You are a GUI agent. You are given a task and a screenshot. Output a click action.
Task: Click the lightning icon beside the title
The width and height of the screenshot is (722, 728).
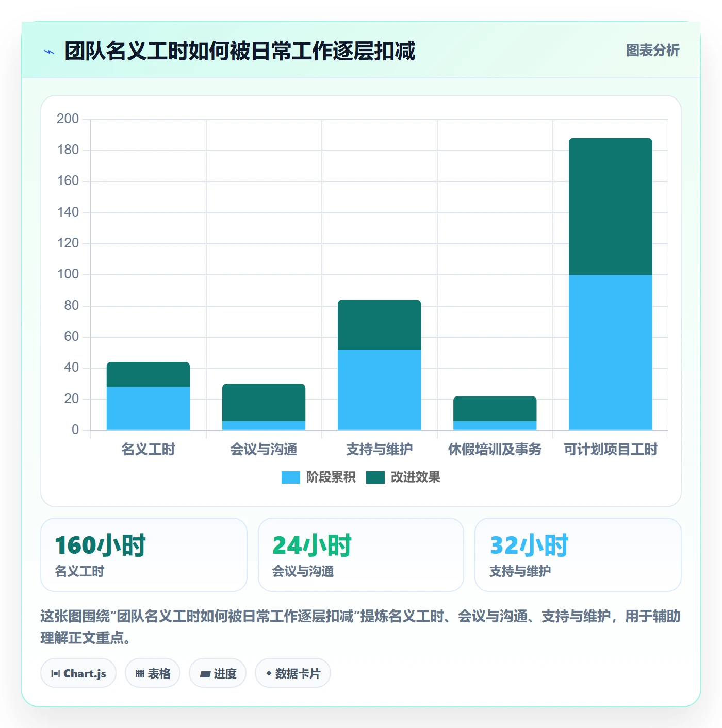pos(49,52)
